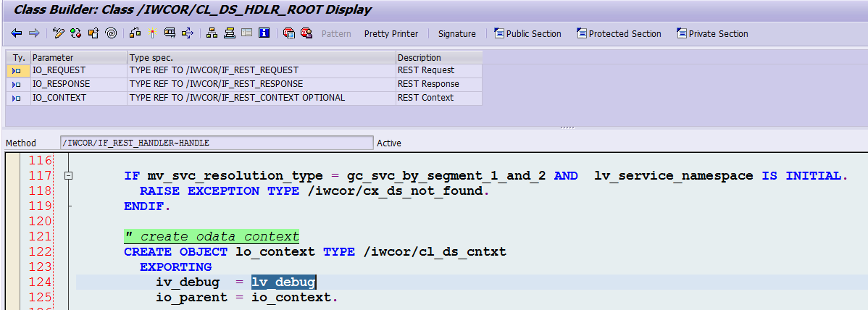Click type spec /IWCOR/IF_REST_CONTEXT OPTIONAL cell
This screenshot has width=868, height=310.
[262, 98]
